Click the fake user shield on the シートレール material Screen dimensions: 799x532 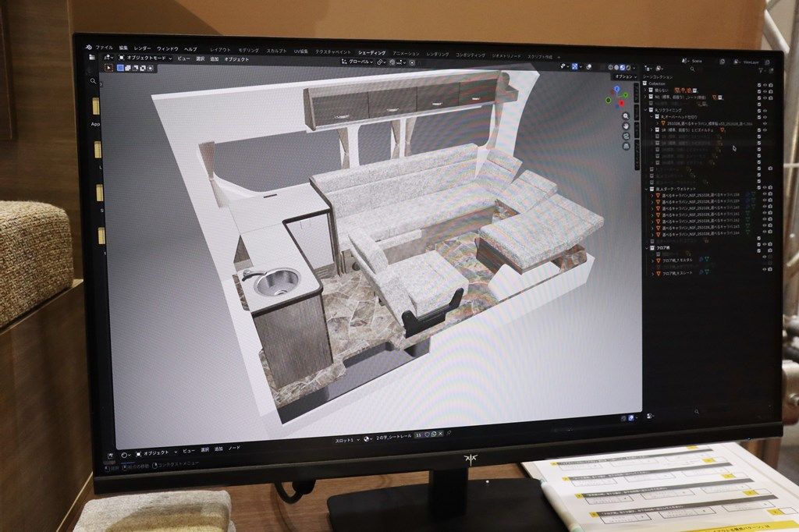(x=427, y=435)
